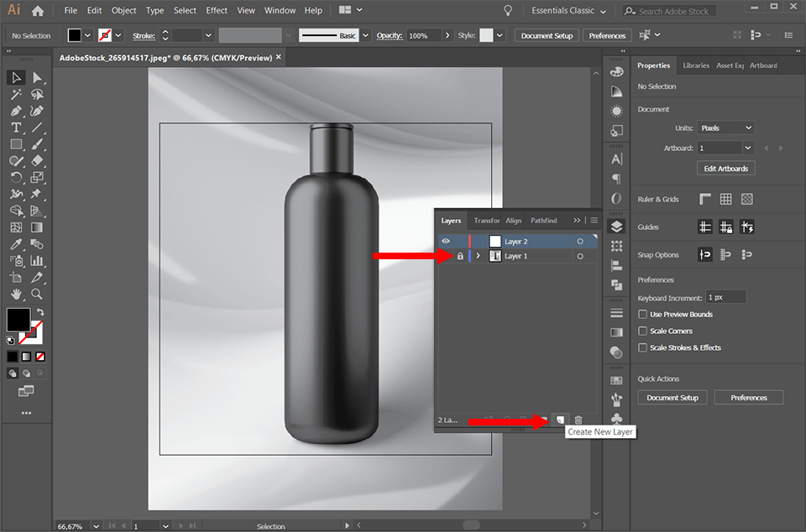Viewport: 806px width, 532px height.
Task: Click the Edit Artboards button
Action: click(725, 168)
